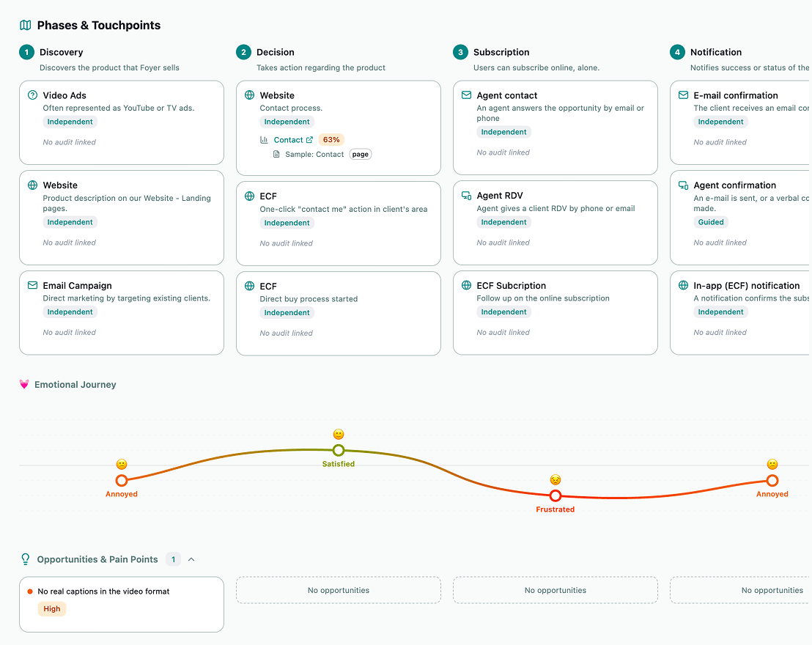Image resolution: width=812 pixels, height=645 pixels.
Task: Click the Satisfied marker on the emotional curve
Action: (x=339, y=450)
